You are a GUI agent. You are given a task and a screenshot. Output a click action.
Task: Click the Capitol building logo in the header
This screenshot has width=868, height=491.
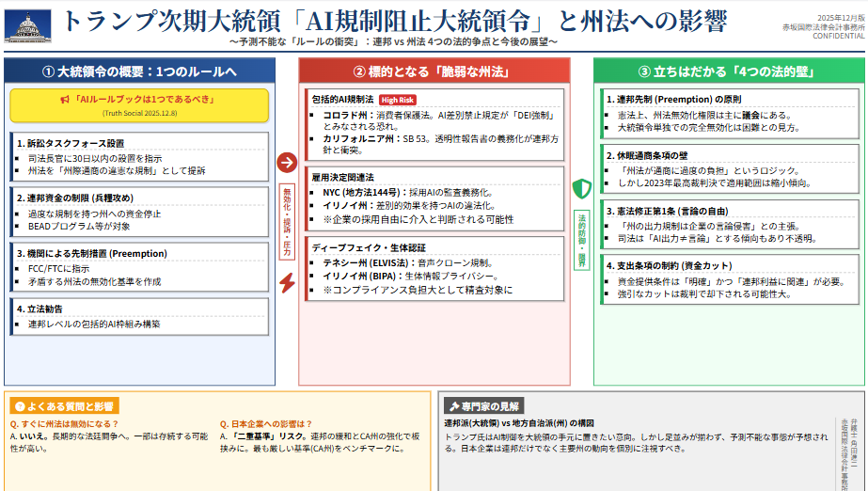[x=28, y=24]
